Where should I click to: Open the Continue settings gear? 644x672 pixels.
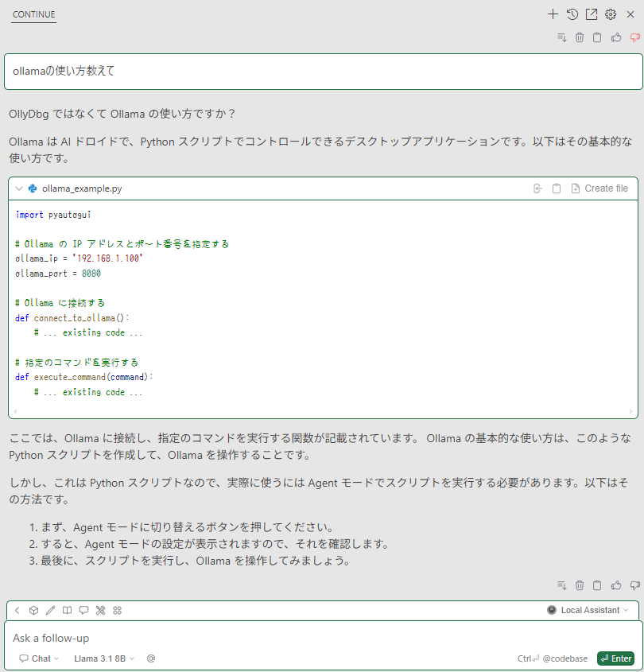(x=610, y=14)
